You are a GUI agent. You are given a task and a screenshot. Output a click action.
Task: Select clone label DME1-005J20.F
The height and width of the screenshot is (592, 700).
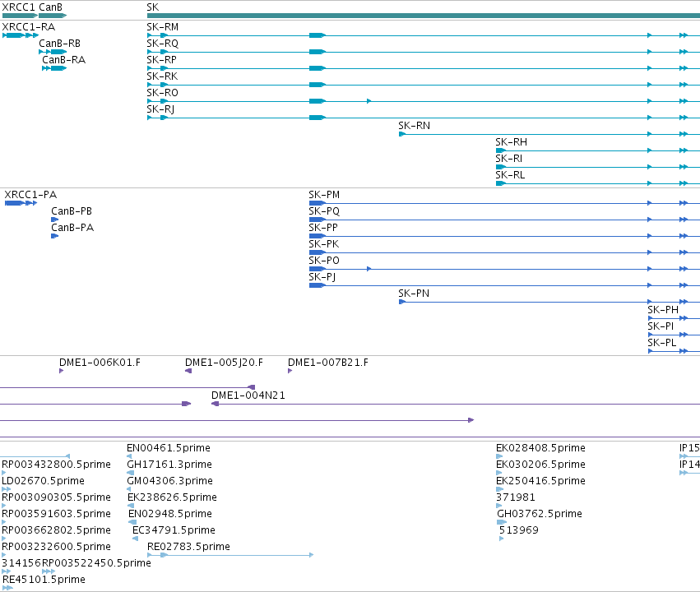coord(224,363)
